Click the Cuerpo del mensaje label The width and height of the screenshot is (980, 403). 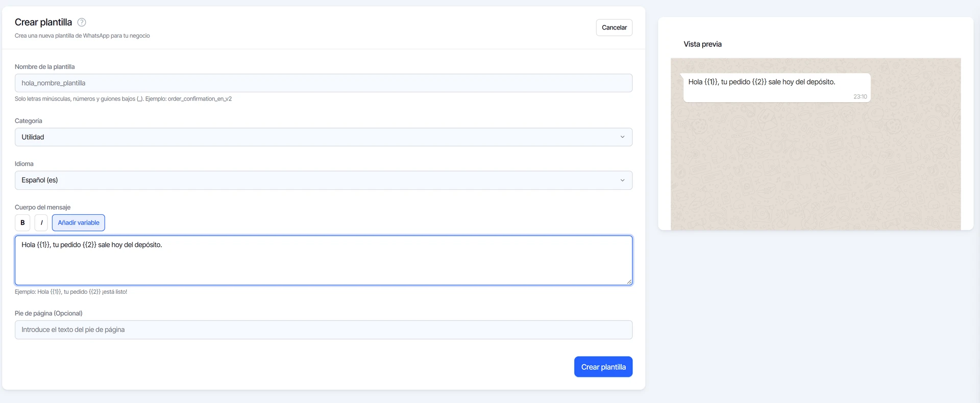pos(42,207)
